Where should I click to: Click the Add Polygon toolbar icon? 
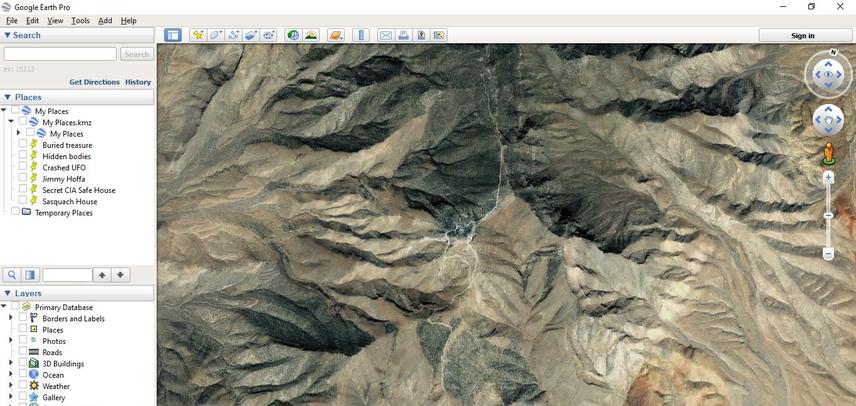(x=216, y=35)
